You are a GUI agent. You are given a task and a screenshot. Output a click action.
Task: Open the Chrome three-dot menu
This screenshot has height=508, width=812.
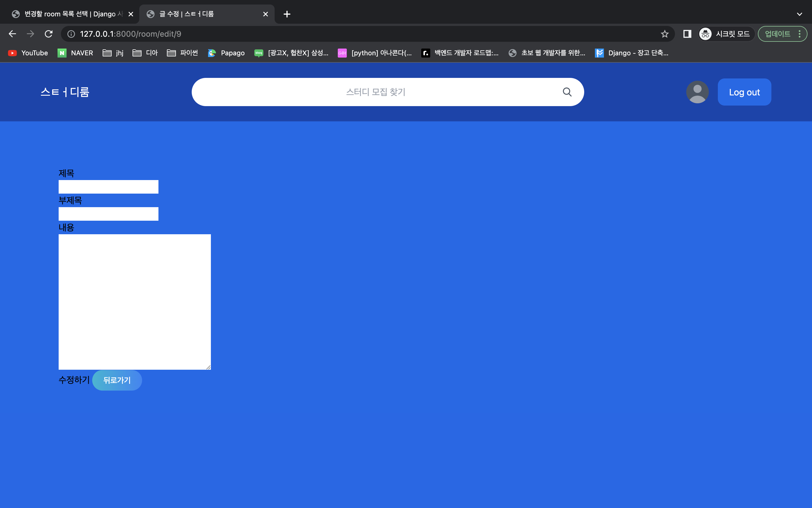(x=800, y=34)
